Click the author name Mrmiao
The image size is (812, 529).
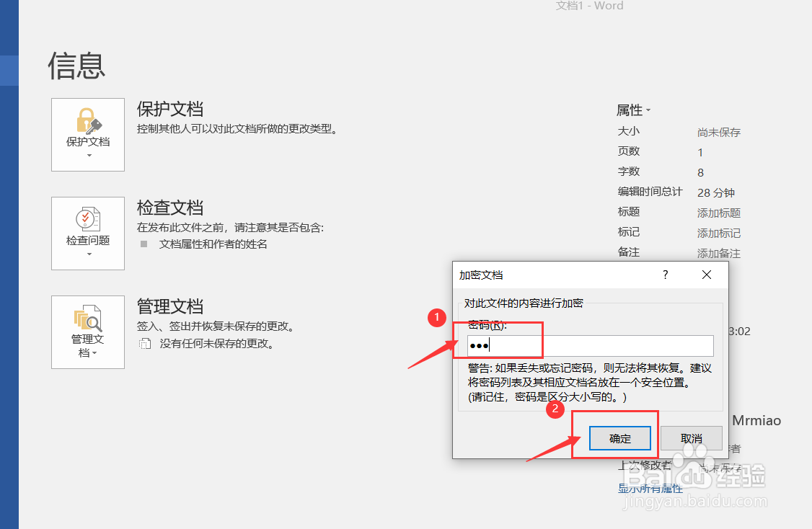(x=756, y=420)
